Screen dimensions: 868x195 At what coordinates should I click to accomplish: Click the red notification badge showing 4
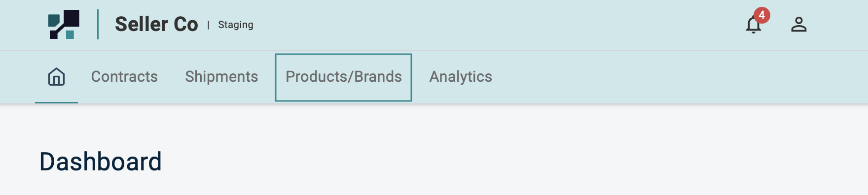pos(761,15)
